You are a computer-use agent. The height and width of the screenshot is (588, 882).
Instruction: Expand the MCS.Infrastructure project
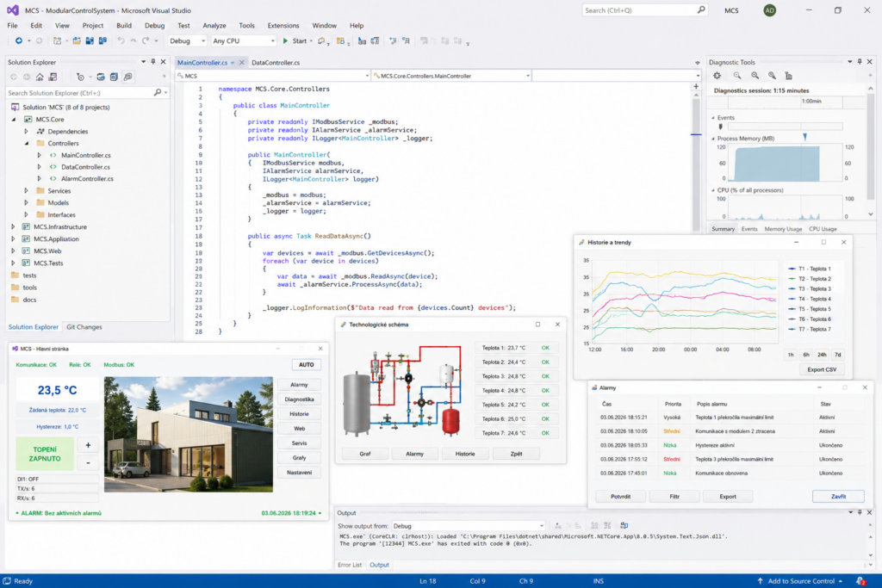(x=14, y=227)
